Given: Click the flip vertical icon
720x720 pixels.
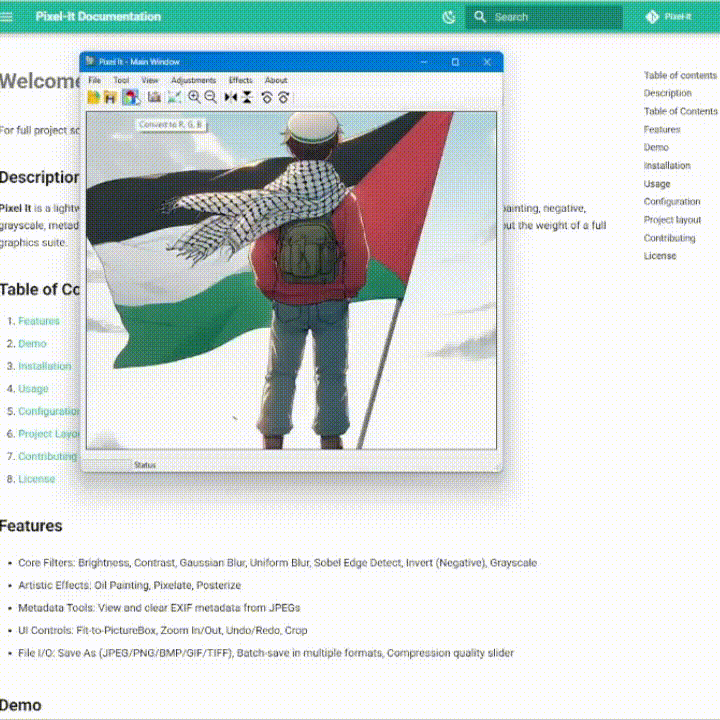Looking at the screenshot, I should click(247, 97).
